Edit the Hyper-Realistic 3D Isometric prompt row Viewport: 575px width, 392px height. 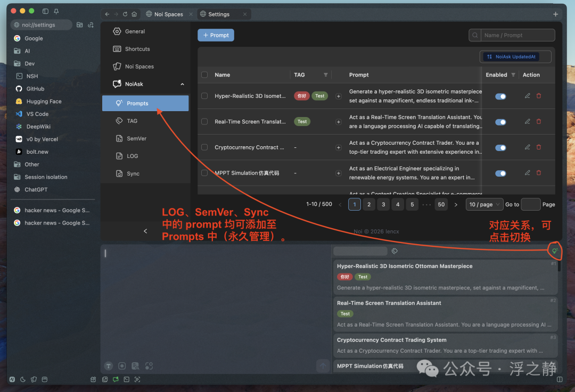click(527, 96)
